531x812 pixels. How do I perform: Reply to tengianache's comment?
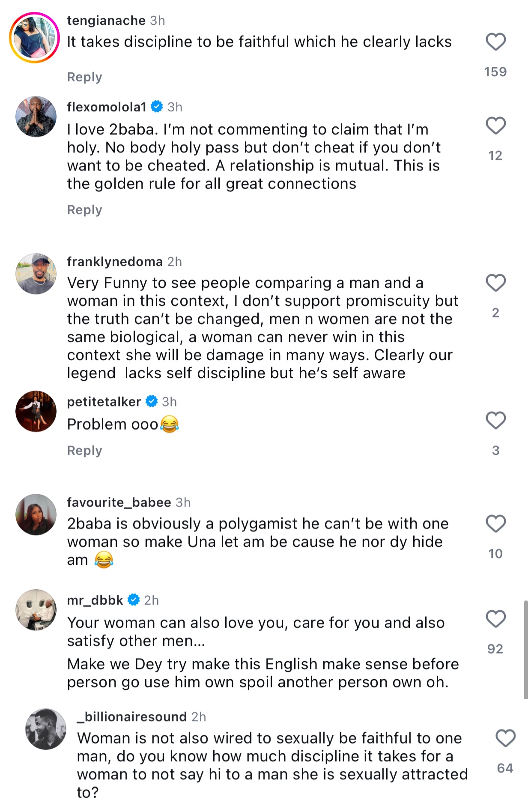84,77
